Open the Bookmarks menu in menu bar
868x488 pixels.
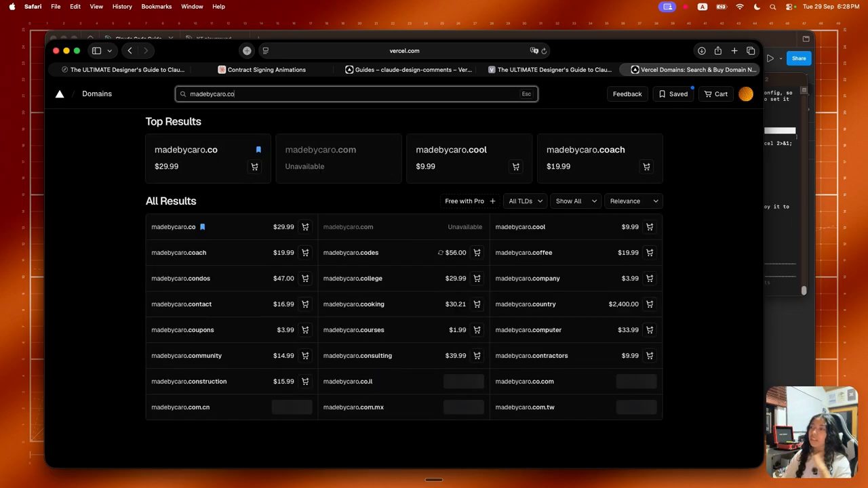[157, 7]
